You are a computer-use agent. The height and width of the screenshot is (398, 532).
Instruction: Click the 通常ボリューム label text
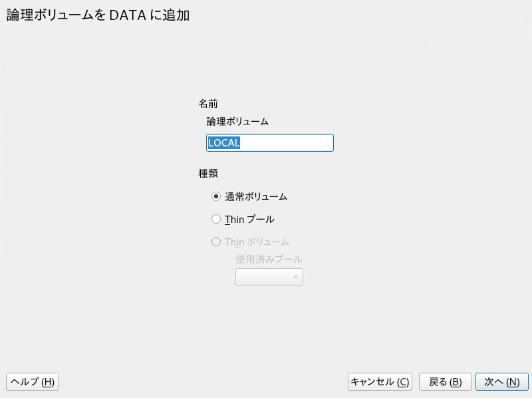[256, 196]
